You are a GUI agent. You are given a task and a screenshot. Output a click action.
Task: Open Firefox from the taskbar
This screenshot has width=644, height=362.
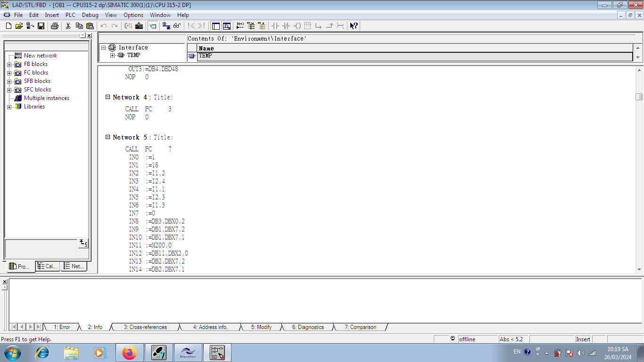click(129, 353)
